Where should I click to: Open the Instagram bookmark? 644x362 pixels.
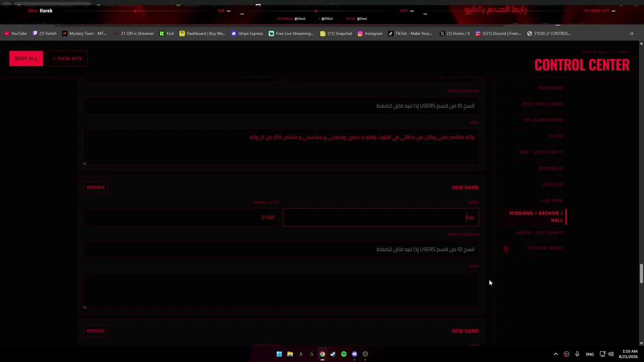370,34
